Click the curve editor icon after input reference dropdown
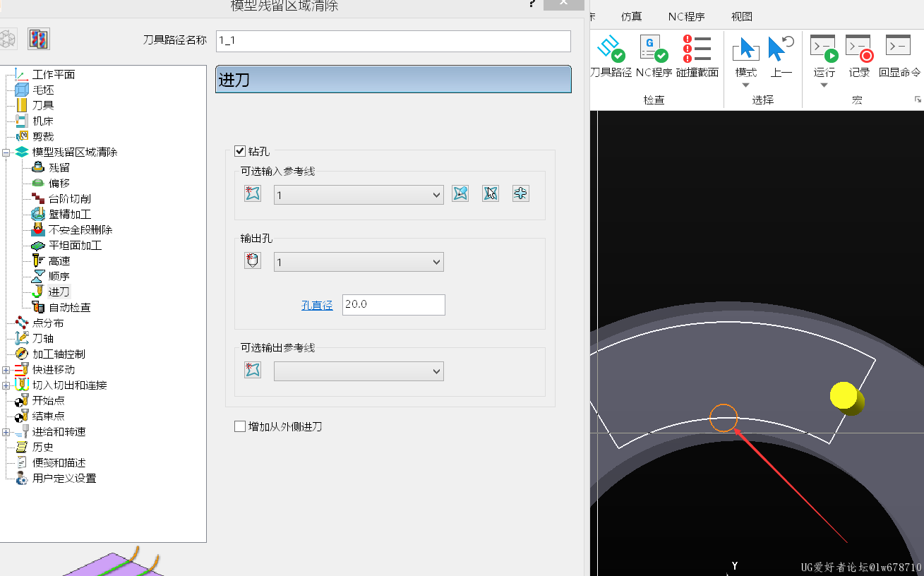Image resolution: width=924 pixels, height=576 pixels. coord(460,193)
